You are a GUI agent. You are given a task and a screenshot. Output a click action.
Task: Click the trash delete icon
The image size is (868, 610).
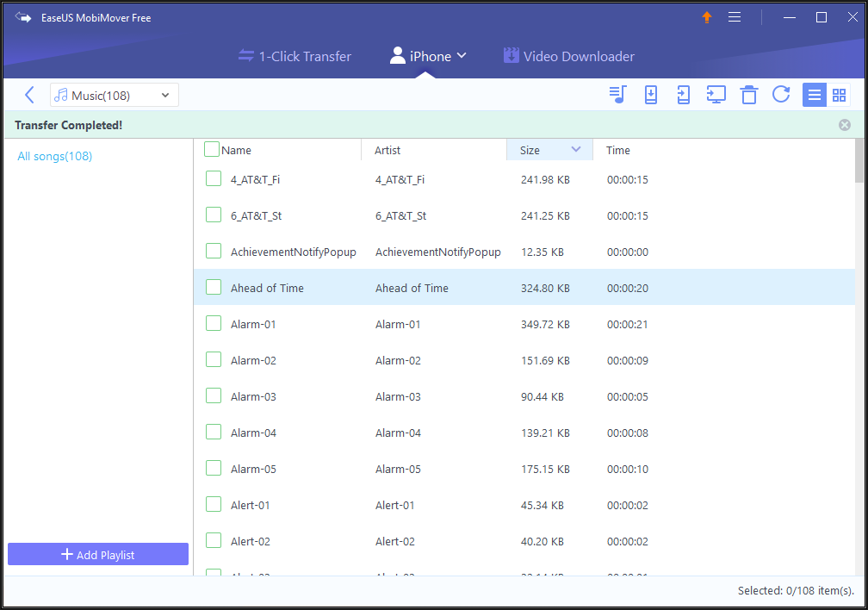[749, 95]
